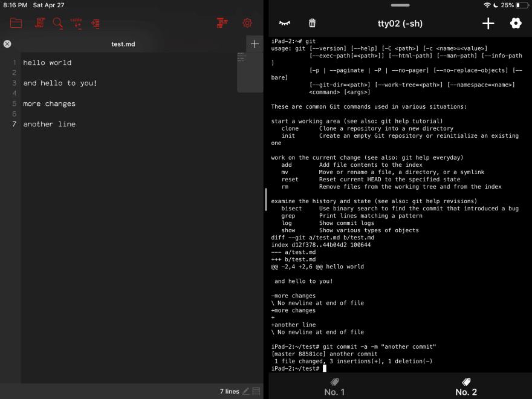Tap the plus to open a new terminal

488,23
